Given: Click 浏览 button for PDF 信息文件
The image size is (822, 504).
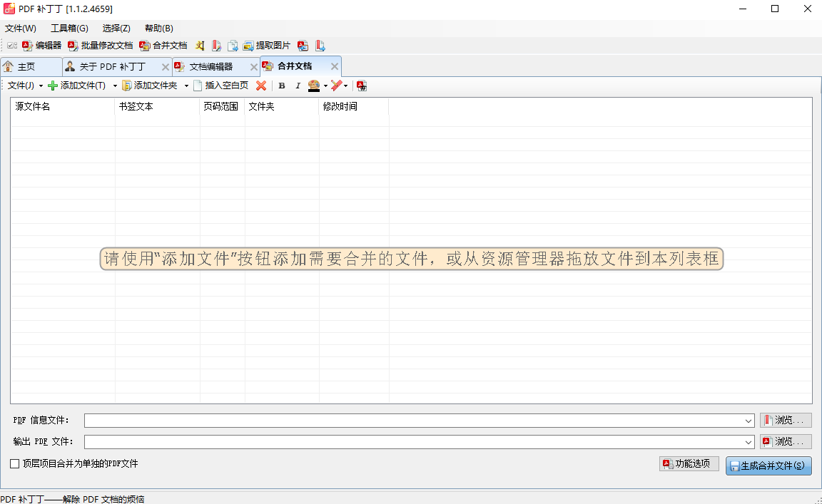Looking at the screenshot, I should (786, 420).
